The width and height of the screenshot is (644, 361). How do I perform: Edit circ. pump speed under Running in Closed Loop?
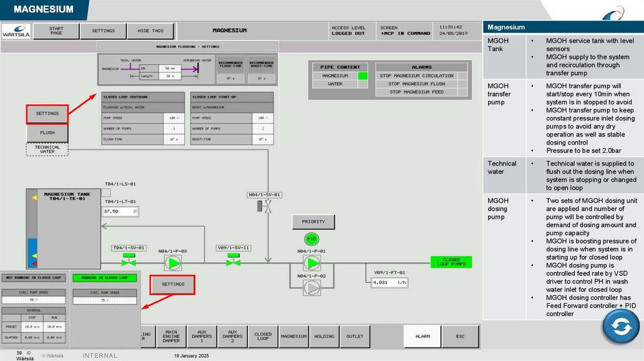coord(105,300)
